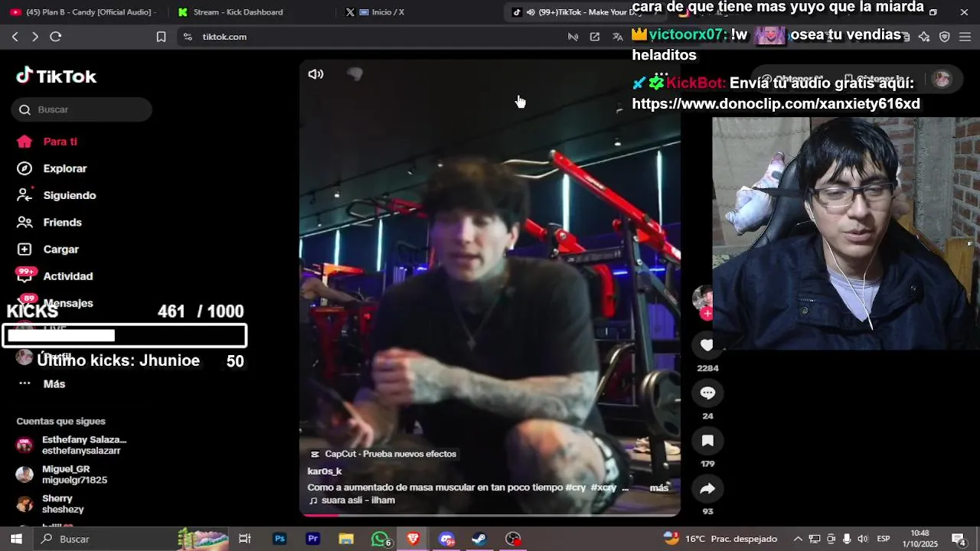The image size is (980, 551).
Task: Mute the TikTok video sound
Action: tap(315, 74)
